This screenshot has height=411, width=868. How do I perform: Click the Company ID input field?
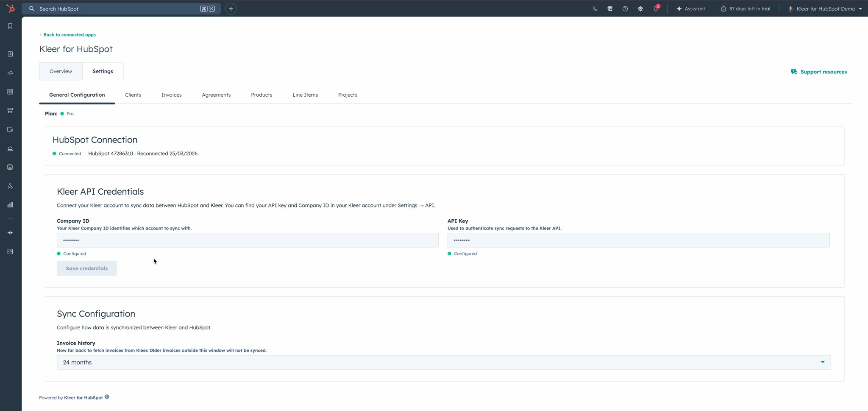click(x=248, y=240)
